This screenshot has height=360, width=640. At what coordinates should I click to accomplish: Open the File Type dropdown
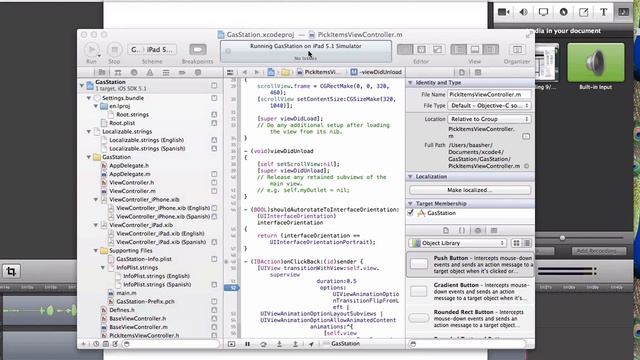[489, 106]
